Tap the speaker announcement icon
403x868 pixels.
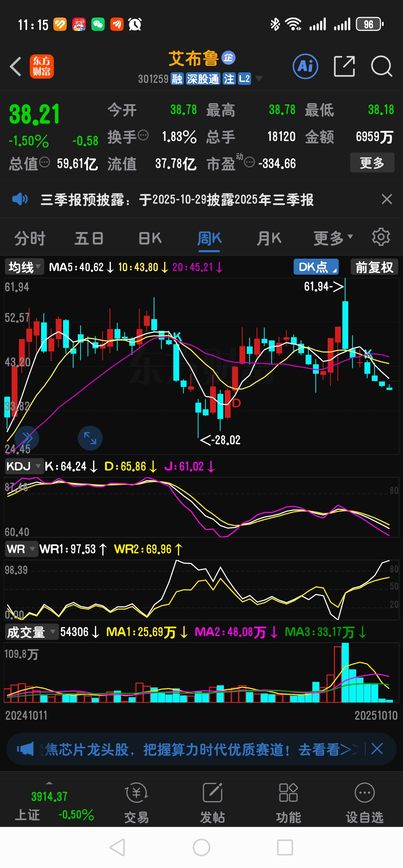tap(20, 199)
